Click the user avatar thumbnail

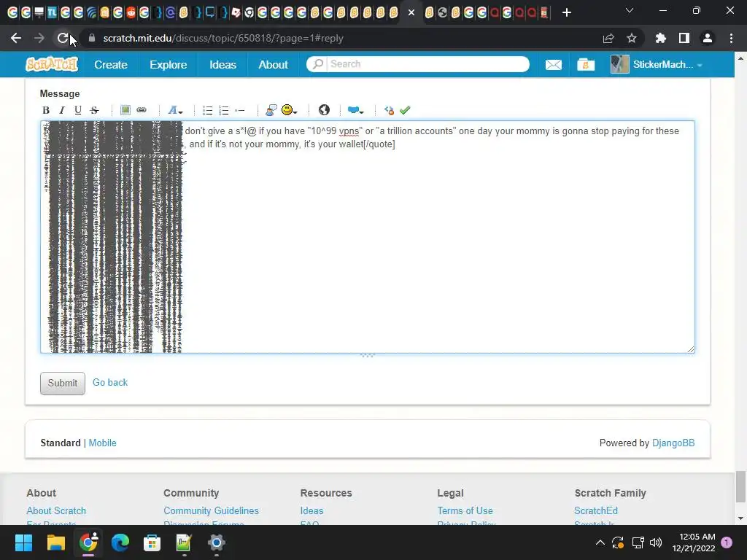point(619,64)
